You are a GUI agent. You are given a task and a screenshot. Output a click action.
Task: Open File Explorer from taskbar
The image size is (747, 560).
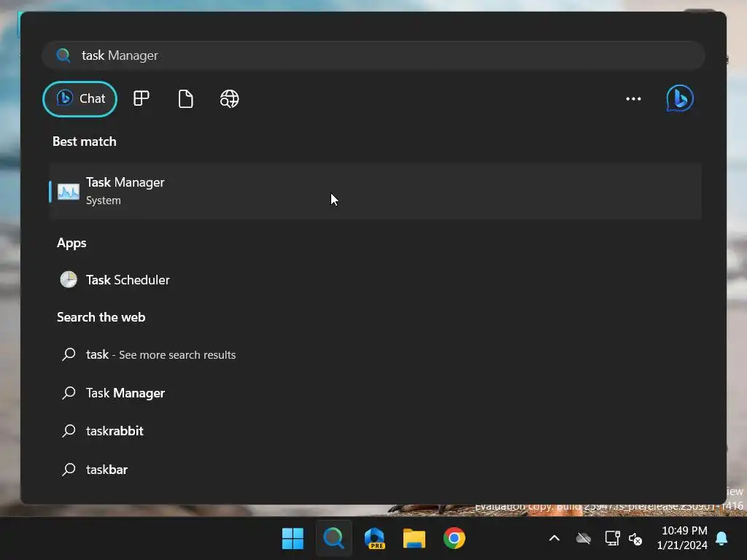tap(414, 539)
